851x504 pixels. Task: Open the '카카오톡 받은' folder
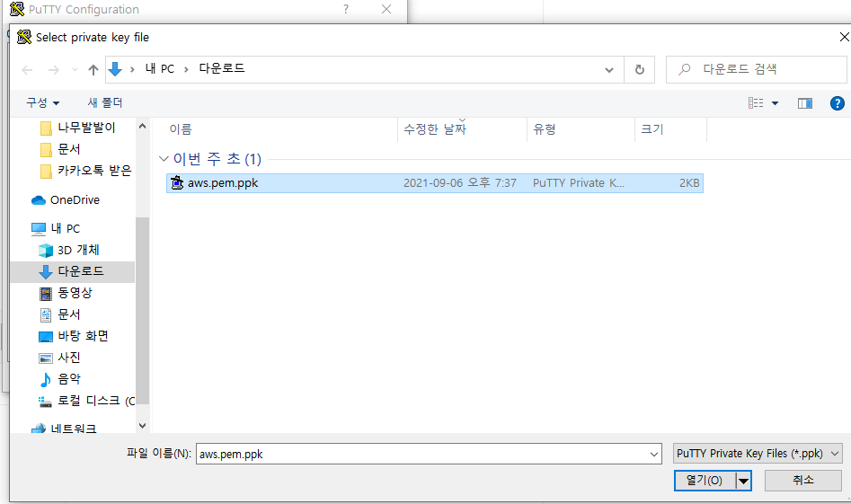85,171
